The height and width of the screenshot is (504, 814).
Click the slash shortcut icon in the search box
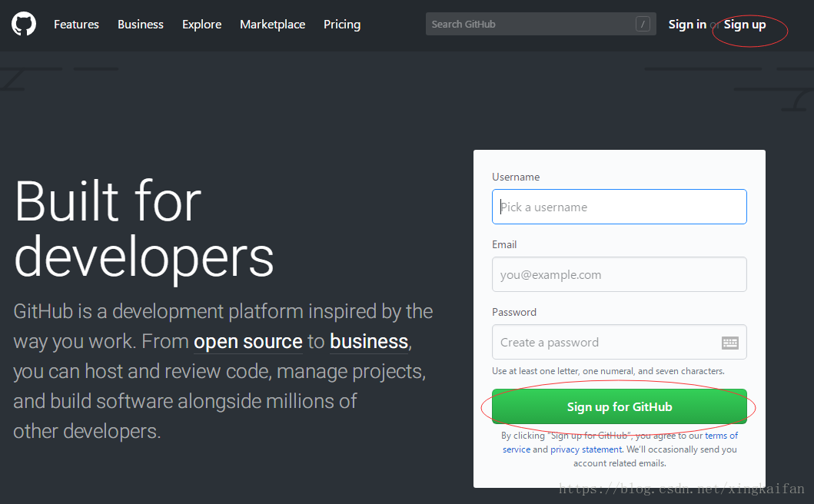[643, 24]
